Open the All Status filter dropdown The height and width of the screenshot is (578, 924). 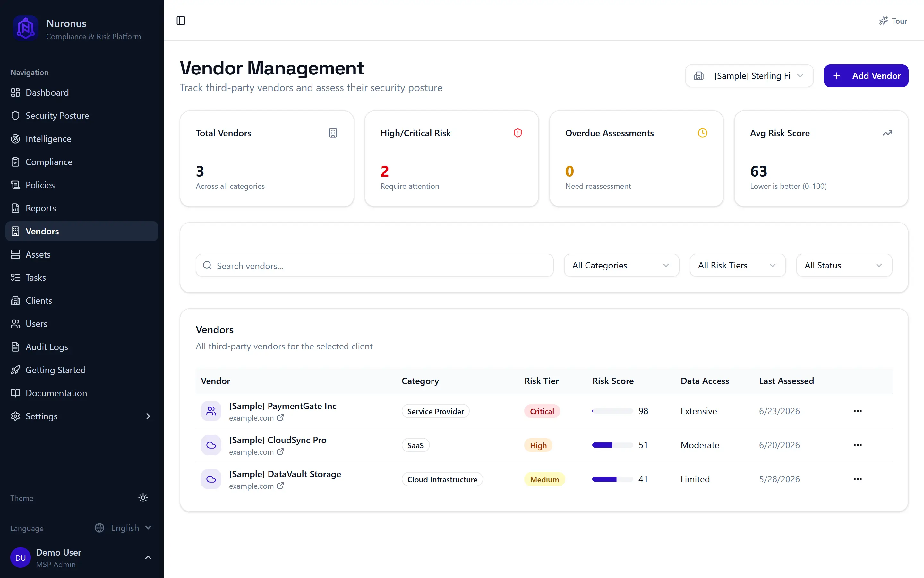click(x=844, y=265)
